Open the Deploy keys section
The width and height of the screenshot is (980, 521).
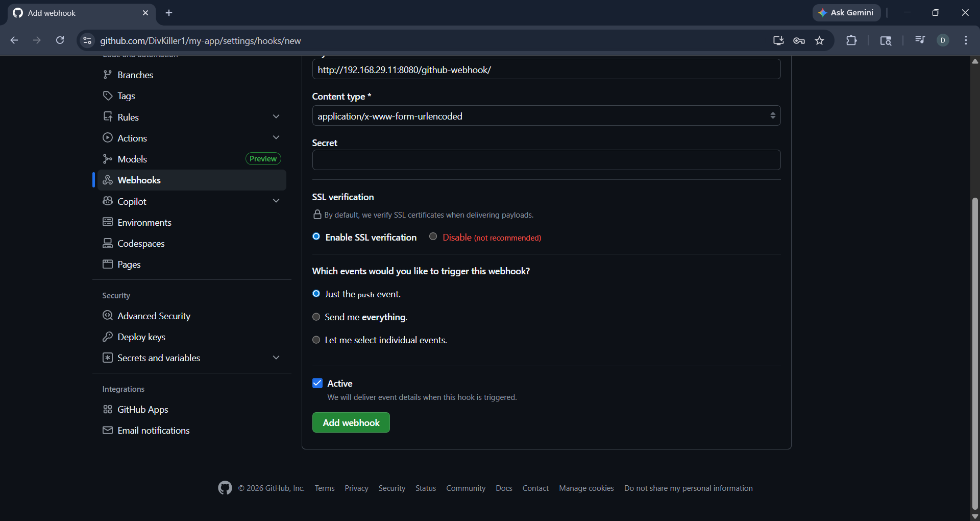(x=141, y=337)
